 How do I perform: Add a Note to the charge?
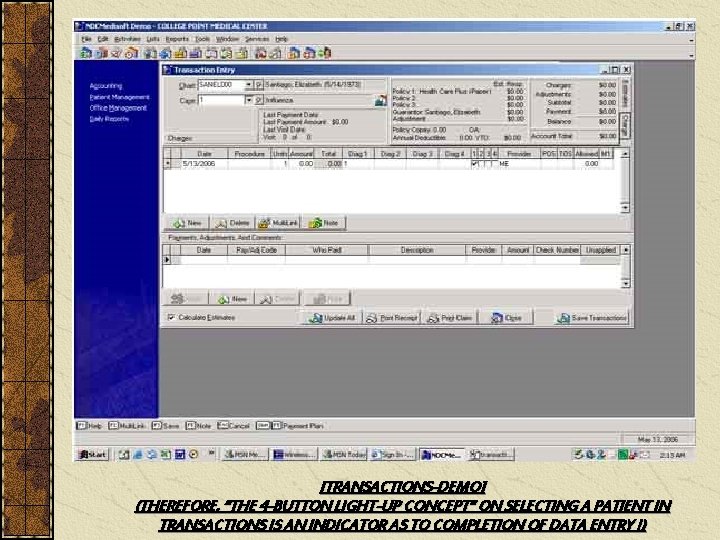pyautogui.click(x=323, y=223)
